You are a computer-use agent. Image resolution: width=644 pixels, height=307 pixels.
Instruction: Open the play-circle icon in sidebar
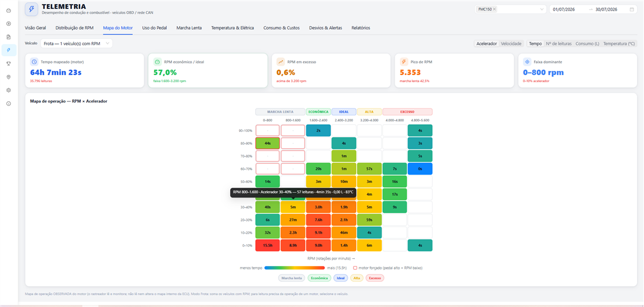click(x=9, y=23)
